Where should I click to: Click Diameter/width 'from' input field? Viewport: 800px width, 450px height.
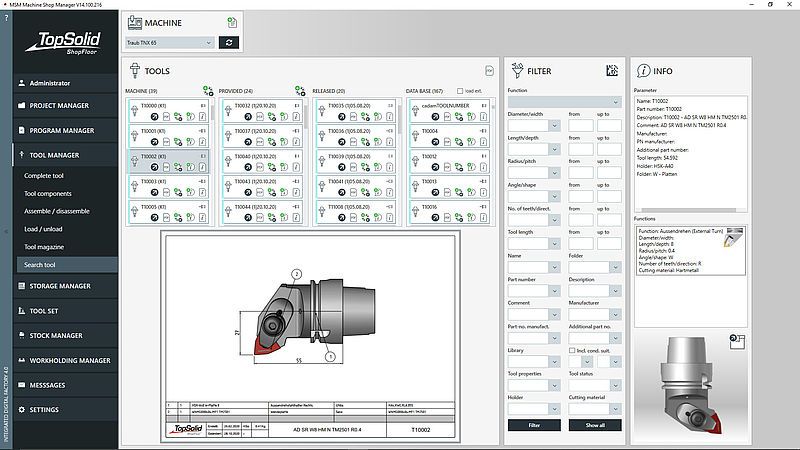(582, 123)
